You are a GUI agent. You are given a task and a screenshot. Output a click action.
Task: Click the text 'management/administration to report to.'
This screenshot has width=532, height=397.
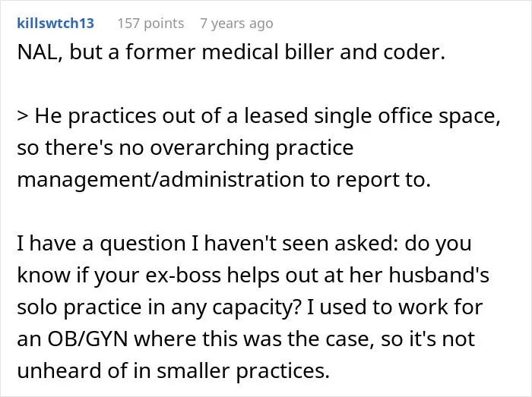224,180
